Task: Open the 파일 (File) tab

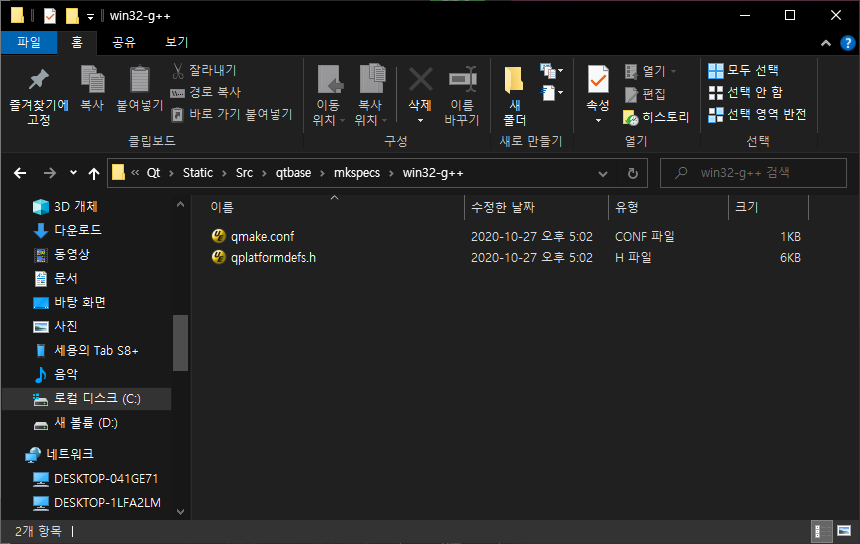Action: [29, 42]
